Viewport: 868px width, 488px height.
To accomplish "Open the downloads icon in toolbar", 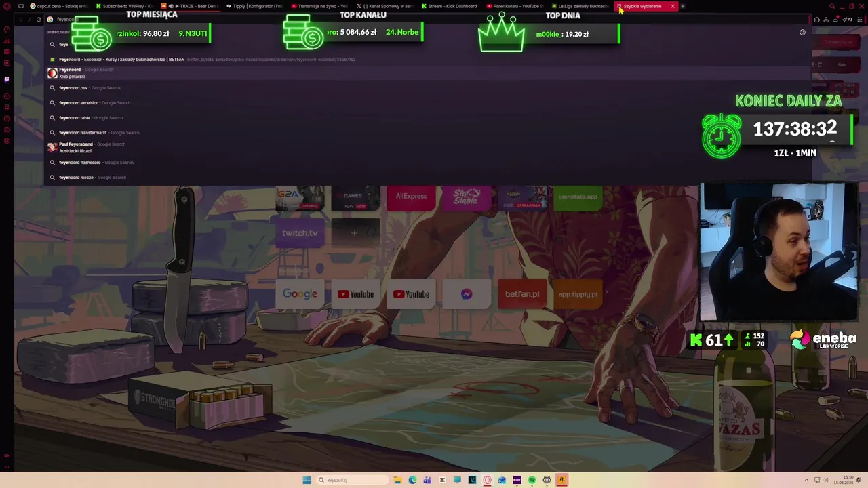I will [835, 20].
